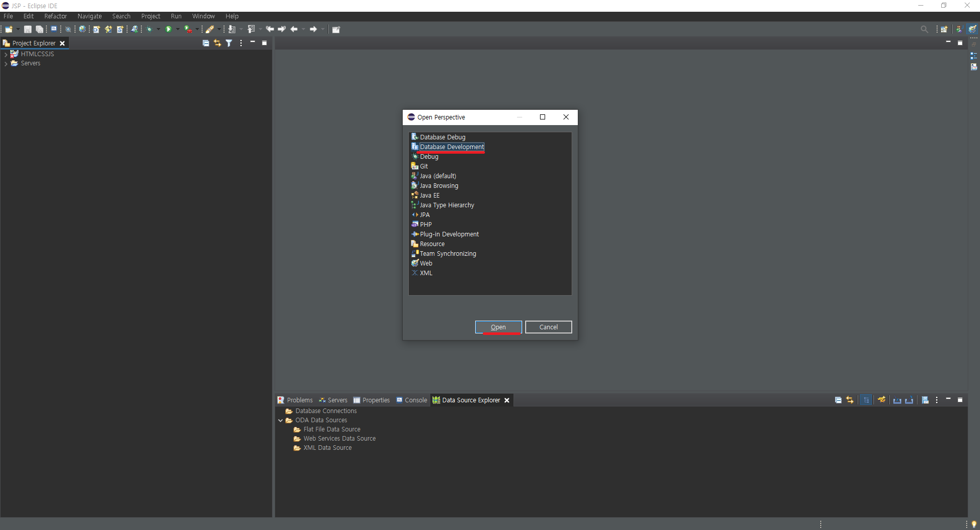Click the Debug bug icon
980x530 pixels.
[x=150, y=29]
